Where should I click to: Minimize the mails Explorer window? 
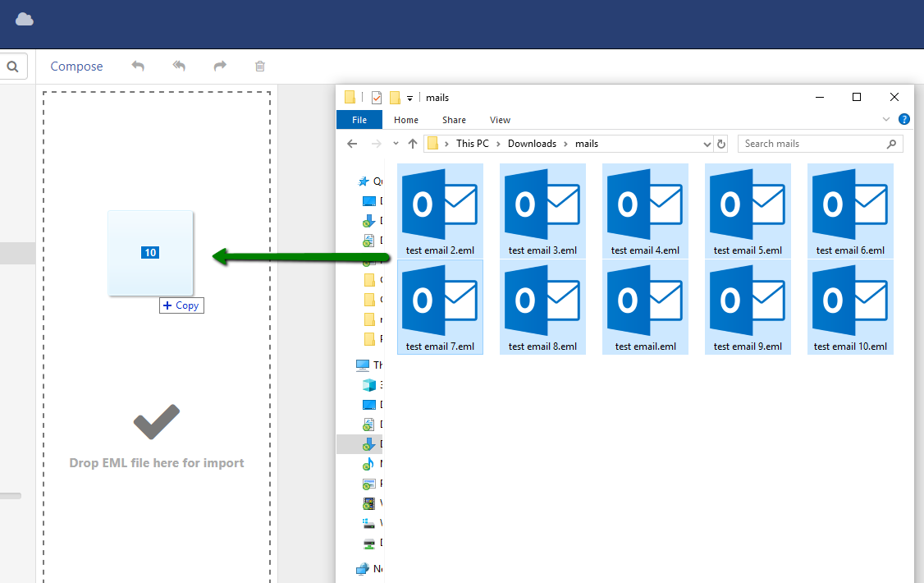[x=820, y=97]
